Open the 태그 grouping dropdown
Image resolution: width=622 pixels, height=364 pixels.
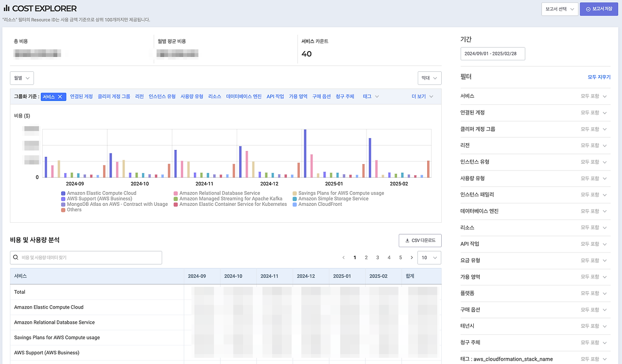[x=371, y=97]
